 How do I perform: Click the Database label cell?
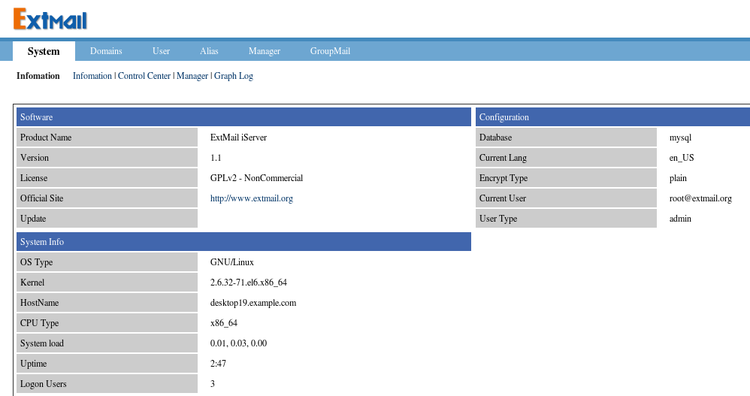pyautogui.click(x=566, y=137)
